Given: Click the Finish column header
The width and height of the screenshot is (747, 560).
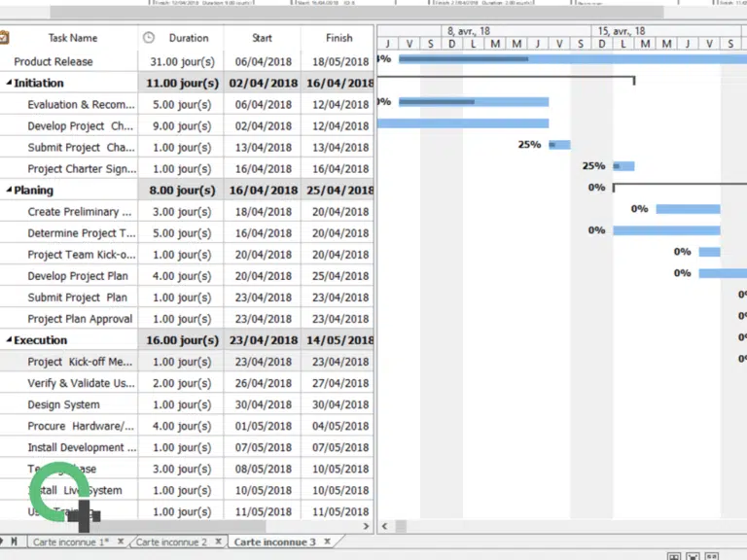Looking at the screenshot, I should (339, 38).
